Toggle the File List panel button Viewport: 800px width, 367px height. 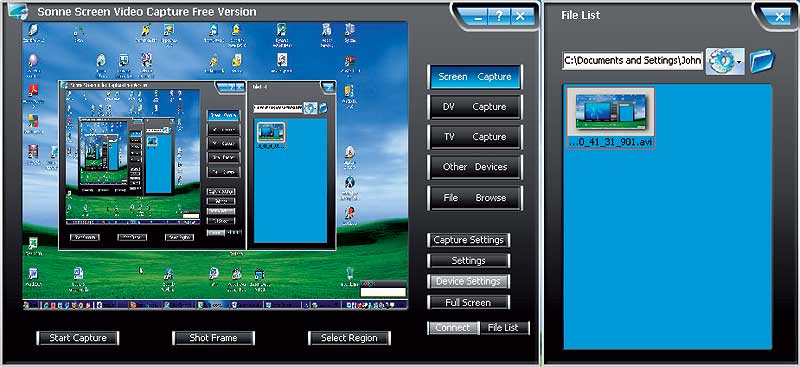click(x=505, y=328)
